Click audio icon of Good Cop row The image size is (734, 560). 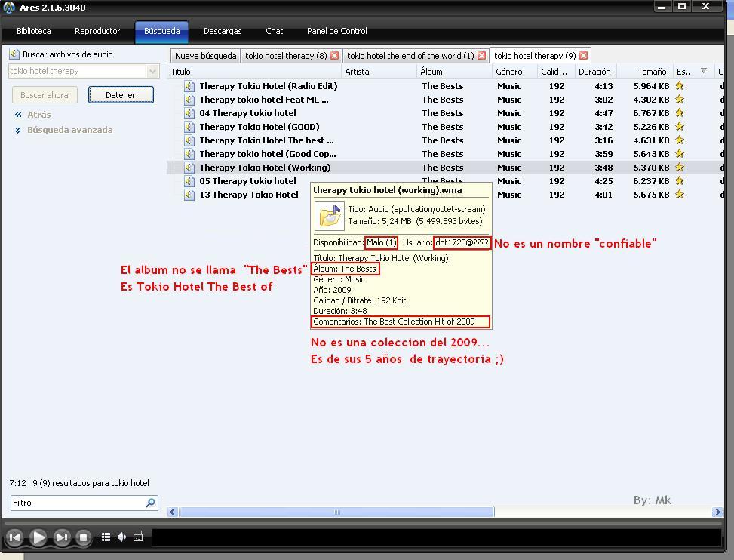(x=189, y=154)
